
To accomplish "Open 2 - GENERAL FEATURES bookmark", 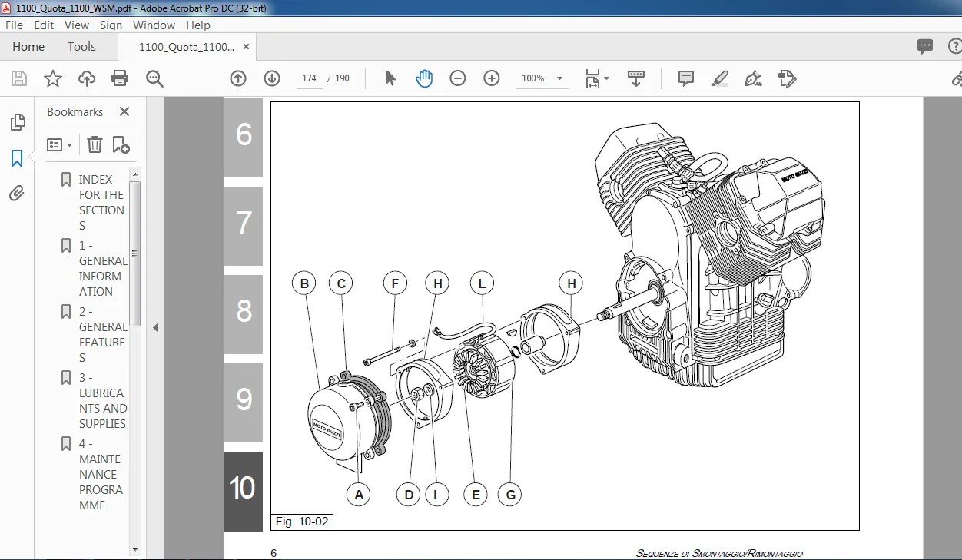I will point(102,334).
